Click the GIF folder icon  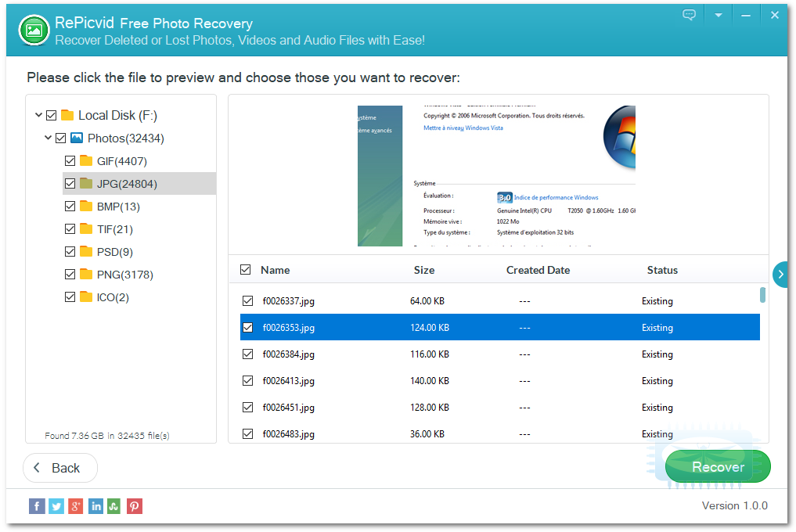coord(86,161)
